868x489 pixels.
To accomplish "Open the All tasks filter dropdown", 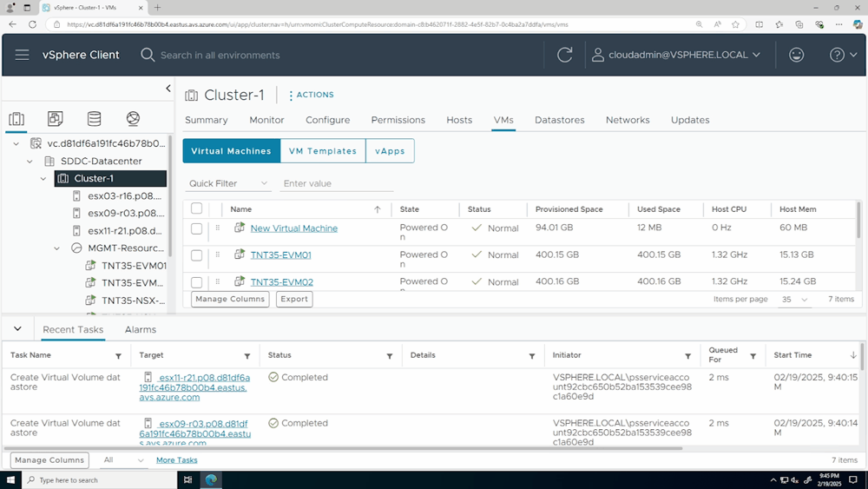I will click(124, 460).
